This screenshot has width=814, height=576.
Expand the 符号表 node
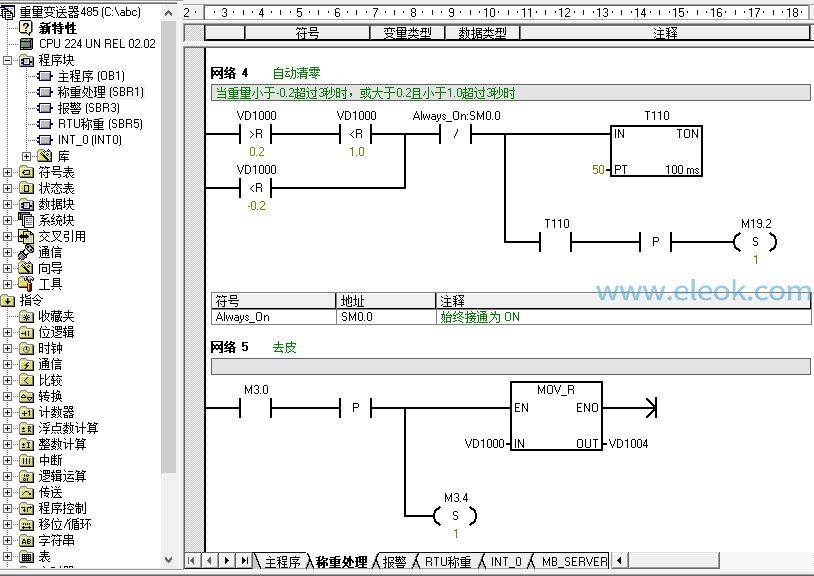pos(7,172)
